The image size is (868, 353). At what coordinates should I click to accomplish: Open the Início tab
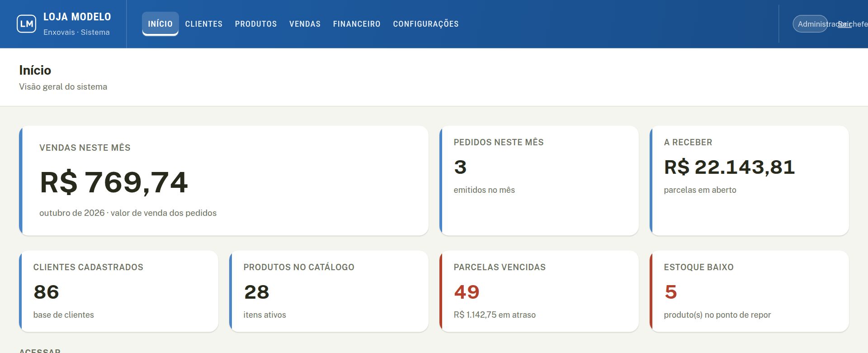(160, 24)
